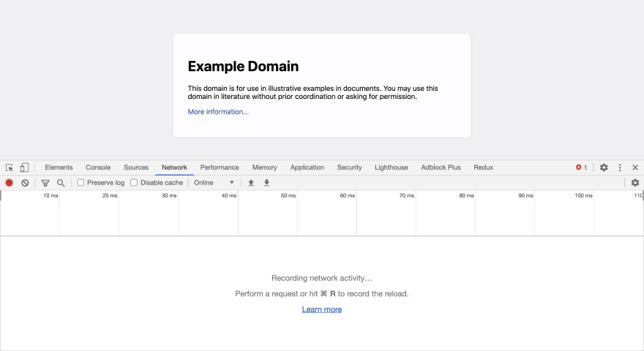644x351 pixels.
Task: Open network search magnifier icon
Action: pyautogui.click(x=61, y=182)
